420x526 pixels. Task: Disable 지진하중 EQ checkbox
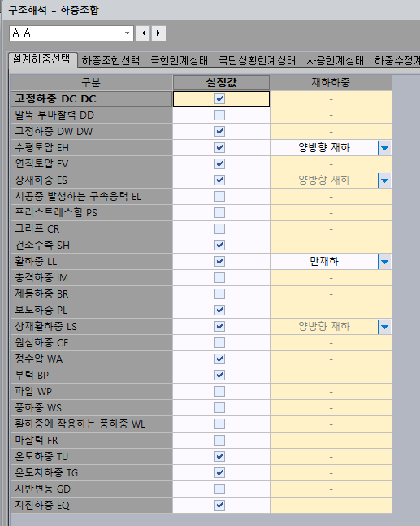point(219,505)
